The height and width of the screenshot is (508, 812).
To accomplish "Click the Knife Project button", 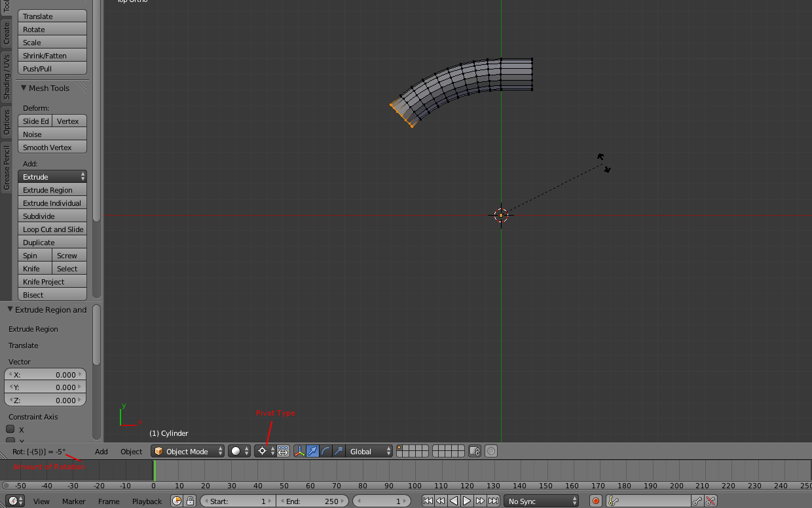I will [x=52, y=281].
